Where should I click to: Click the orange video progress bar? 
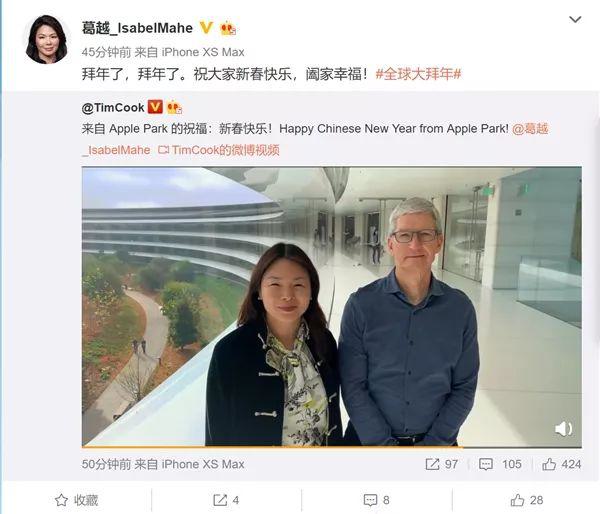(x=272, y=446)
